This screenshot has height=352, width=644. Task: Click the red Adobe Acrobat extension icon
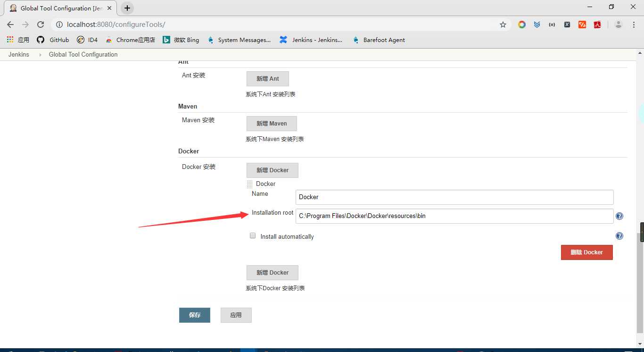(597, 25)
